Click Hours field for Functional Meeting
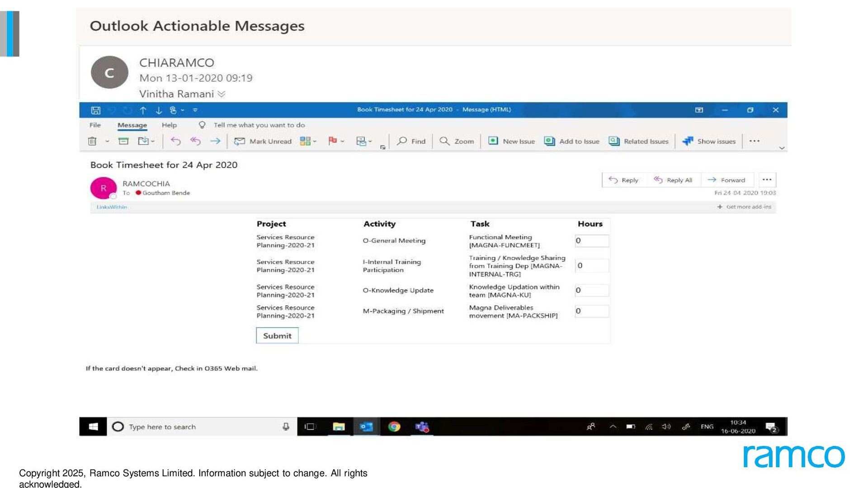The height and width of the screenshot is (488, 868). [592, 241]
